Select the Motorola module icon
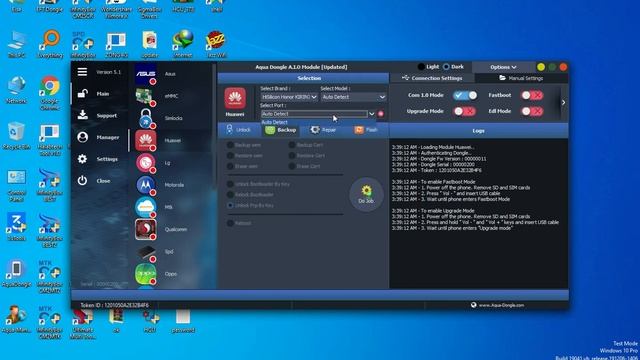The width and height of the screenshot is (640, 360). pos(146,185)
